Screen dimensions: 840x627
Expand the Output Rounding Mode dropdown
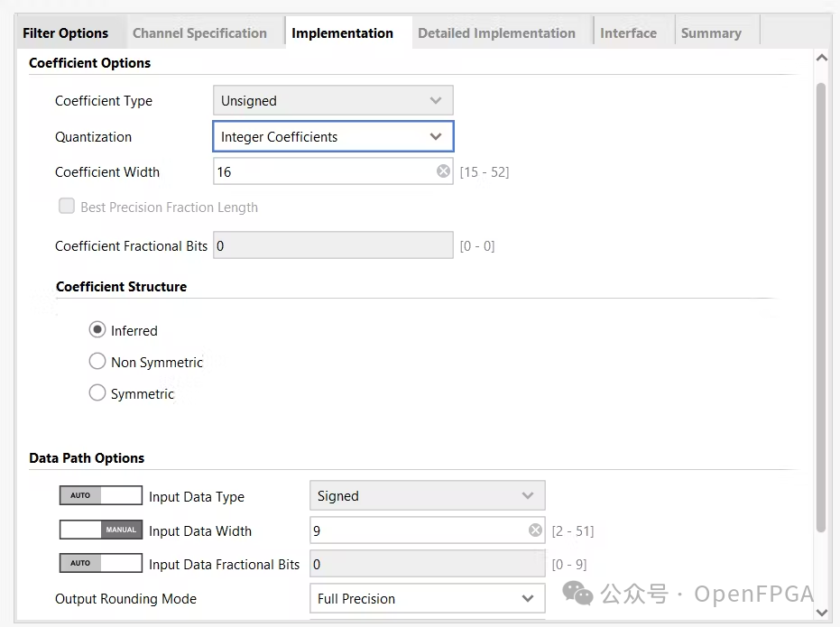[x=427, y=599]
